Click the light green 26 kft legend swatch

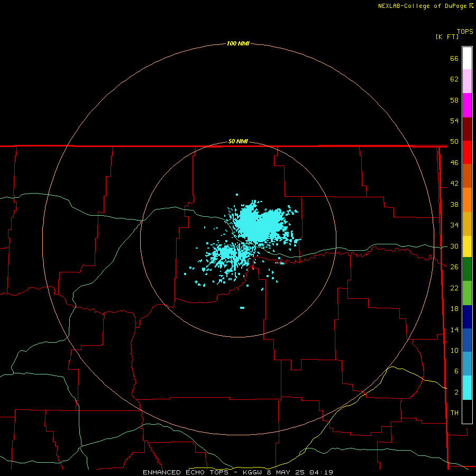(x=467, y=293)
